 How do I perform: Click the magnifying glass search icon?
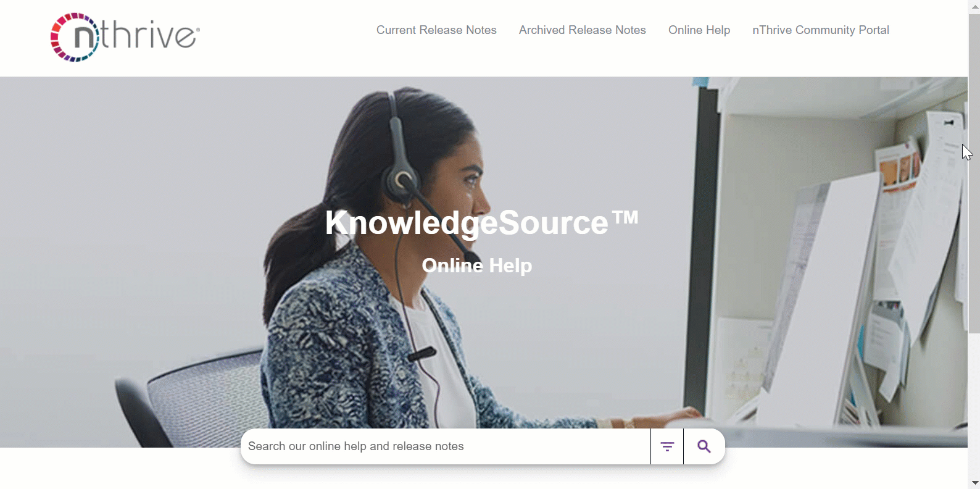704,446
